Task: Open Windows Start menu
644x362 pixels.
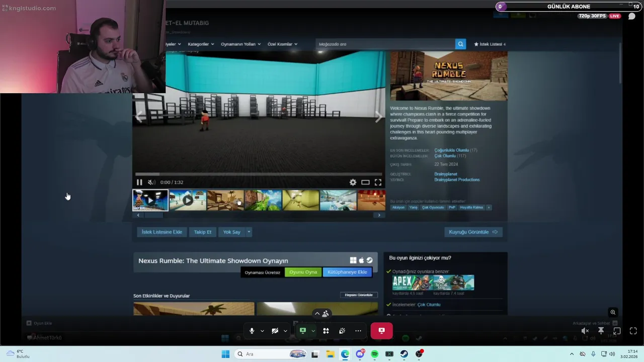Action: click(225, 354)
